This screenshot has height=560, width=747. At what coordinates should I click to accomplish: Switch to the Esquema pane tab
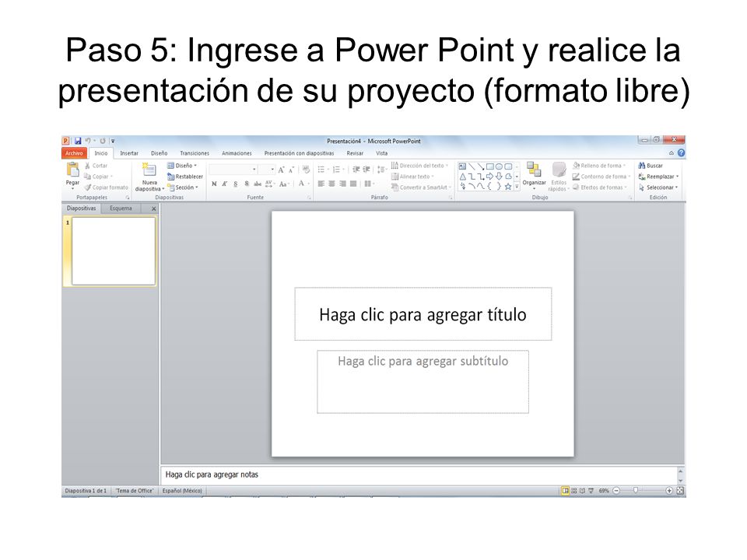121,208
